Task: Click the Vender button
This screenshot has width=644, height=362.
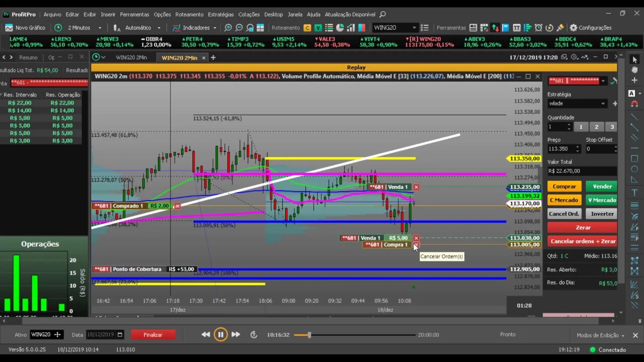Action: [x=602, y=187]
